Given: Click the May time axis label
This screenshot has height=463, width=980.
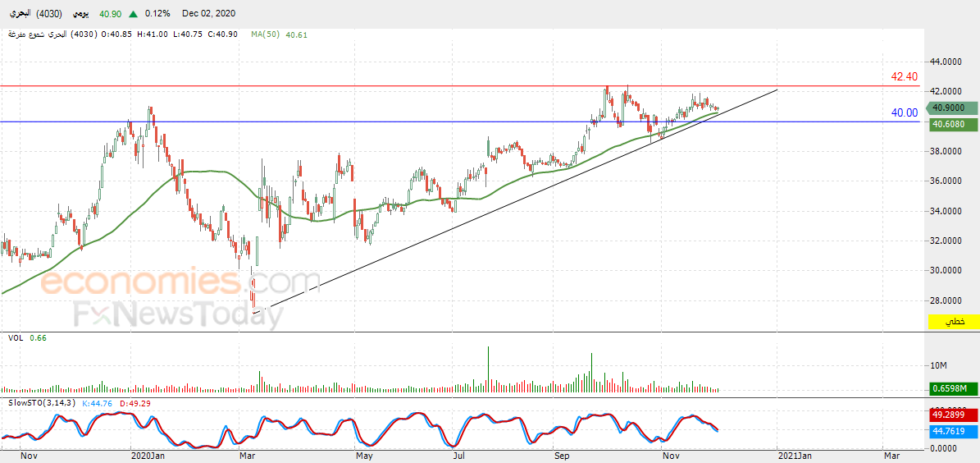Looking at the screenshot, I should tap(366, 456).
